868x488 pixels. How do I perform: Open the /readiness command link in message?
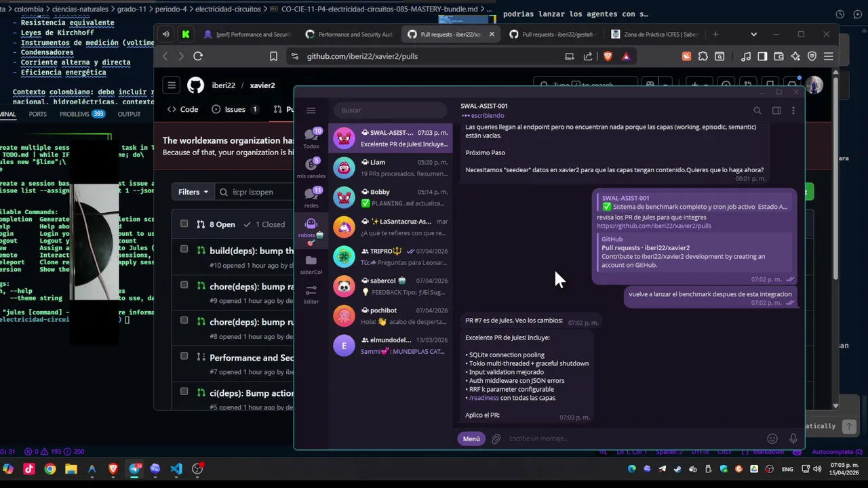coord(484,398)
